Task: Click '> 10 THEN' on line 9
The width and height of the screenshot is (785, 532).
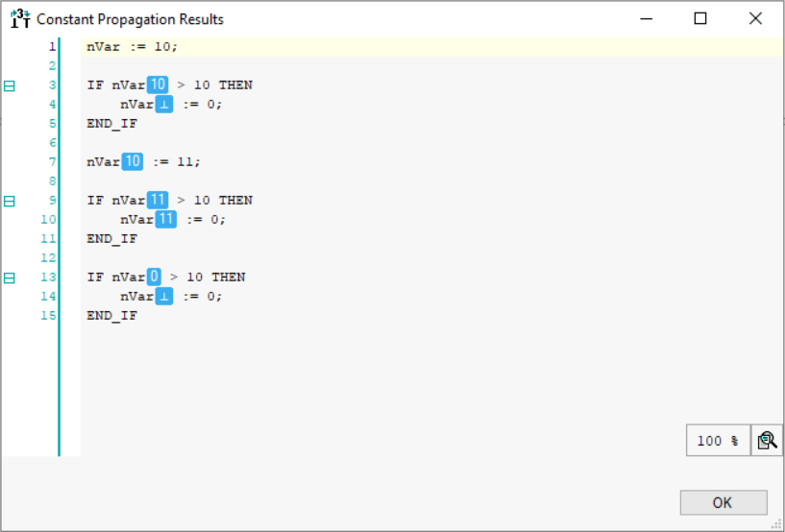Action: point(215,200)
